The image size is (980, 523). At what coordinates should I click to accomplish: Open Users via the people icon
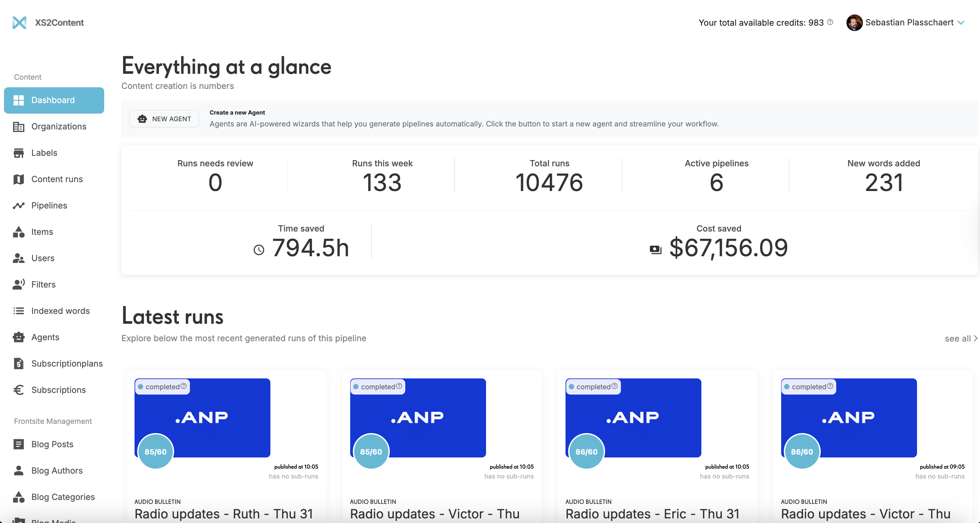click(19, 258)
